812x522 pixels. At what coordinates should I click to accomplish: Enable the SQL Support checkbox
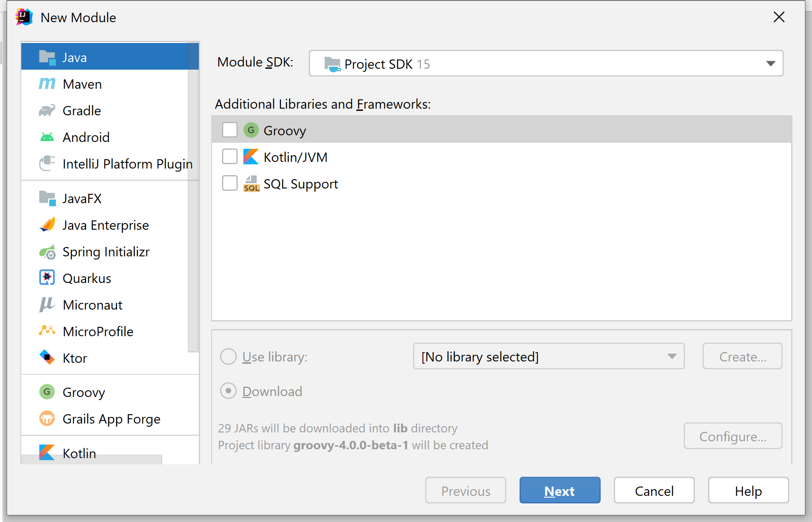point(230,183)
